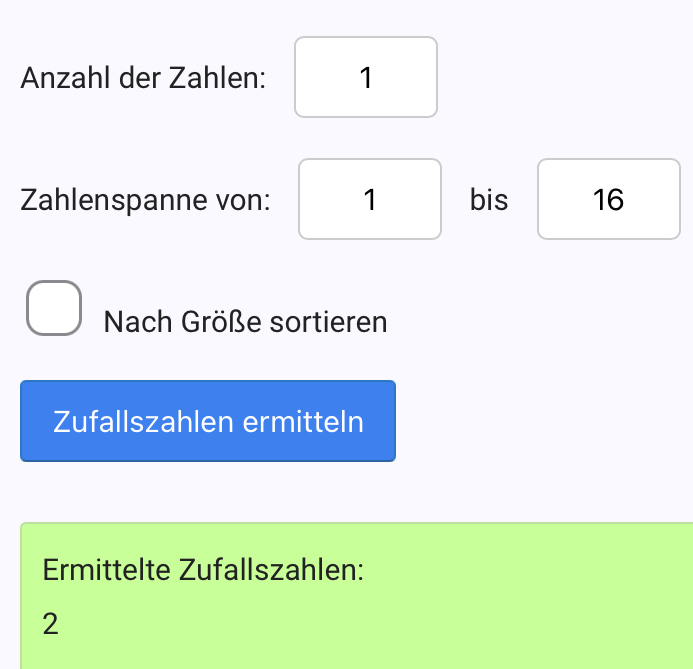The height and width of the screenshot is (669, 693).
Task: Click the 'bis' text between range fields
Action: tap(489, 200)
